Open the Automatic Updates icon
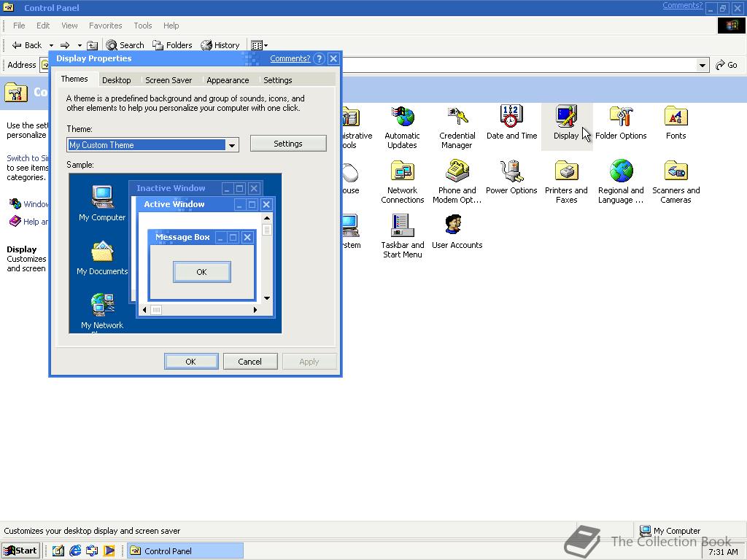 tap(402, 127)
